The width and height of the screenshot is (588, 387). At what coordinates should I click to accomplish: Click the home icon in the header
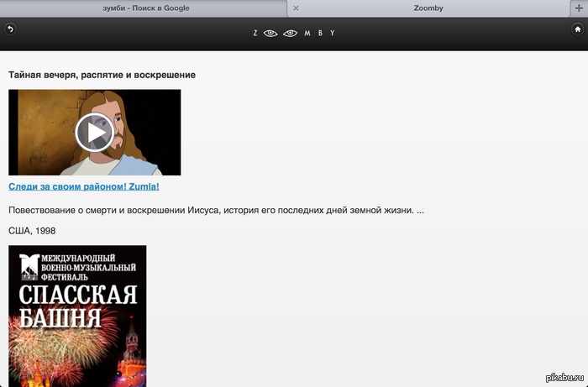click(x=577, y=29)
